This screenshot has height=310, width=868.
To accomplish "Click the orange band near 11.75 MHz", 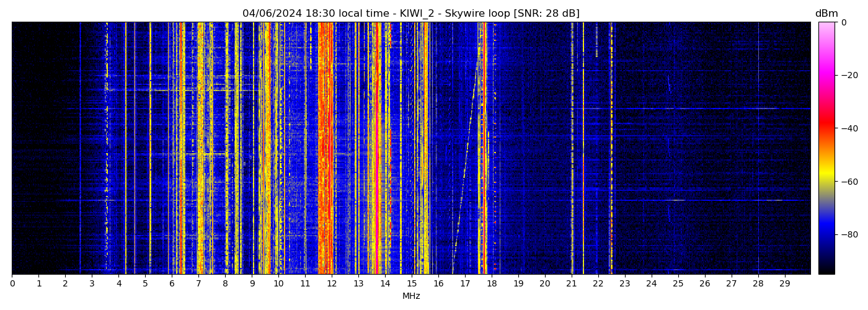I will click(325, 149).
